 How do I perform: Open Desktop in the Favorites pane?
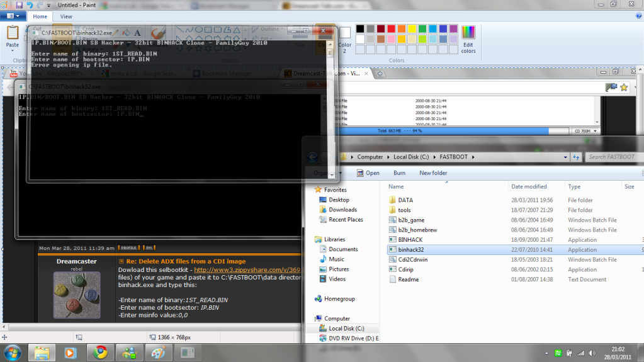click(x=339, y=200)
